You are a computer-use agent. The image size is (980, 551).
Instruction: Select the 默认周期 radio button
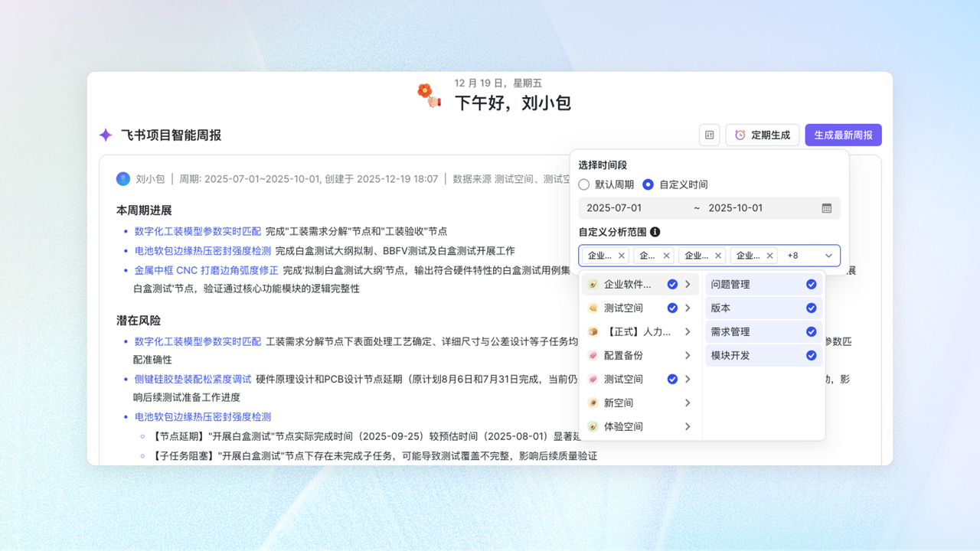(584, 184)
